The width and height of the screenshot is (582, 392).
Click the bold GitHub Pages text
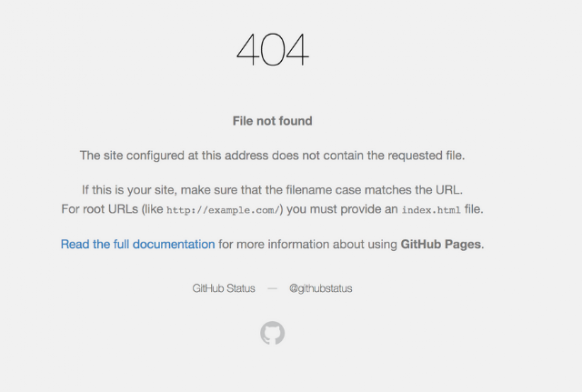point(440,245)
